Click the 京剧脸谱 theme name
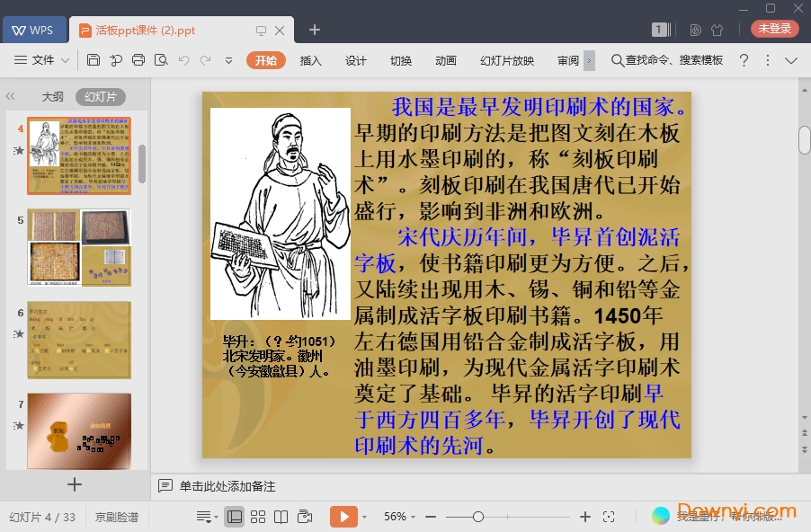 coord(117,517)
